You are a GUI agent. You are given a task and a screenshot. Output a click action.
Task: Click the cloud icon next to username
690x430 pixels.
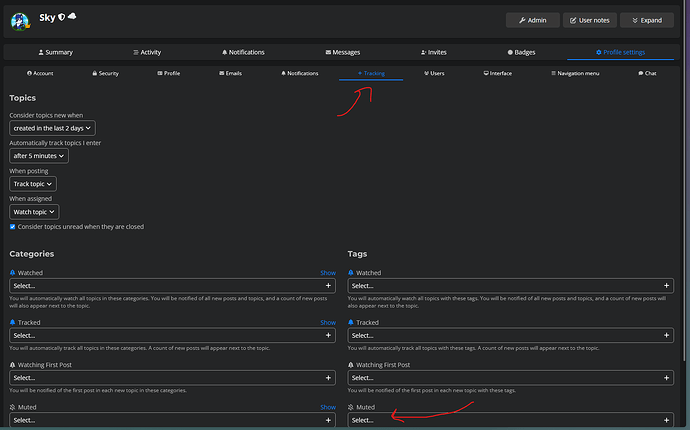pos(72,16)
